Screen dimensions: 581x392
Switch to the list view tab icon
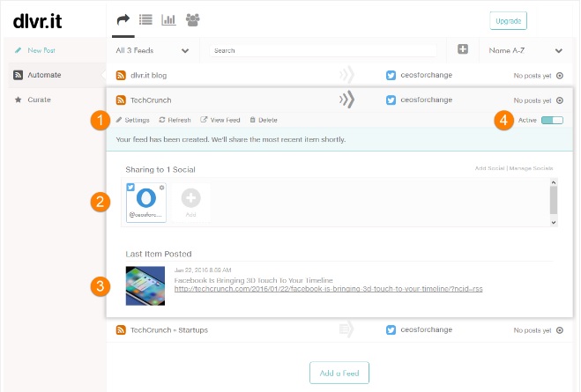pyautogui.click(x=145, y=19)
